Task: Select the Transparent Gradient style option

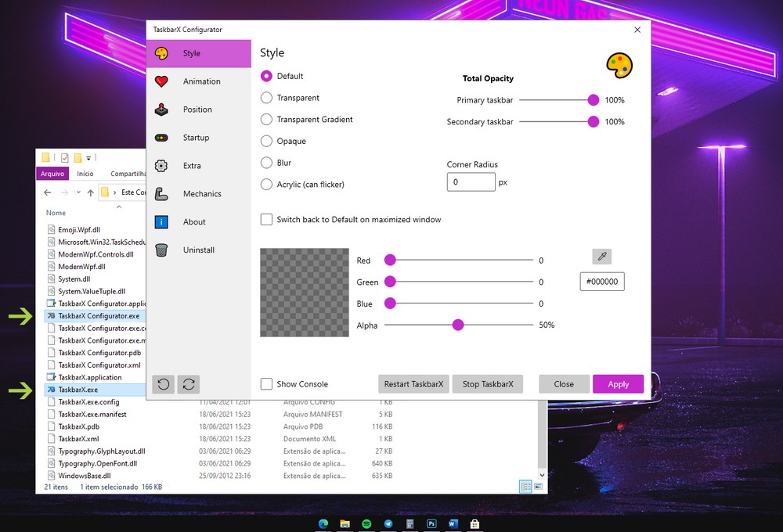Action: point(266,120)
